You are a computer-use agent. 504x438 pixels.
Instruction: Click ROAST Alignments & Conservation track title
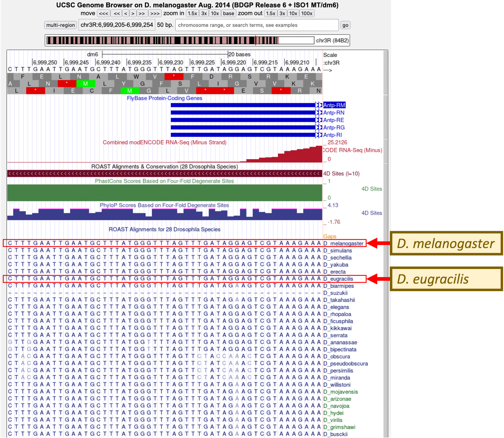click(165, 167)
